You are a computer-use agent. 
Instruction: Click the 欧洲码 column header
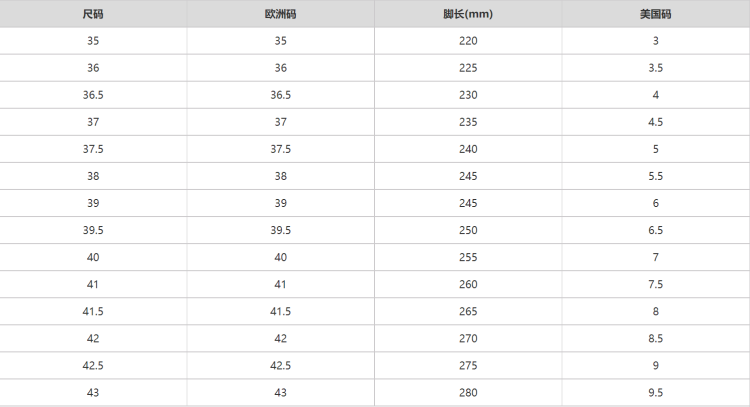point(280,15)
